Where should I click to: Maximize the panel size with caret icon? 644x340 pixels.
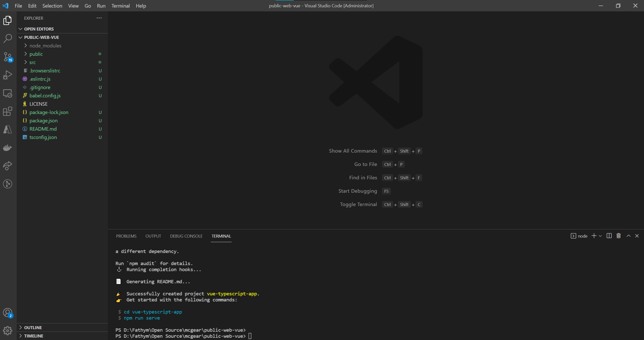(629, 236)
